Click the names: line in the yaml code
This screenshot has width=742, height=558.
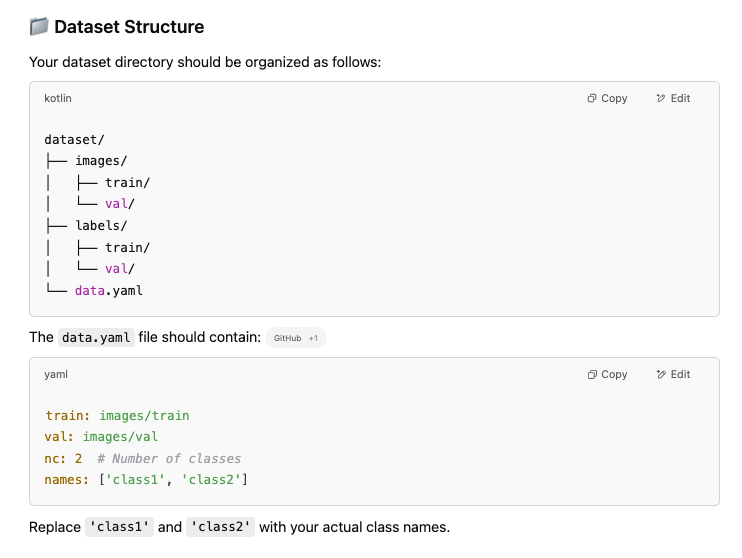pos(146,480)
